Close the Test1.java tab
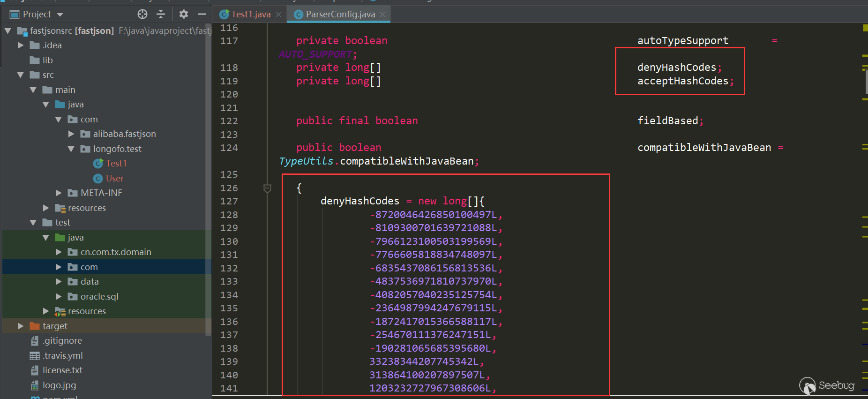Viewport: 868px width, 399px height. point(278,15)
